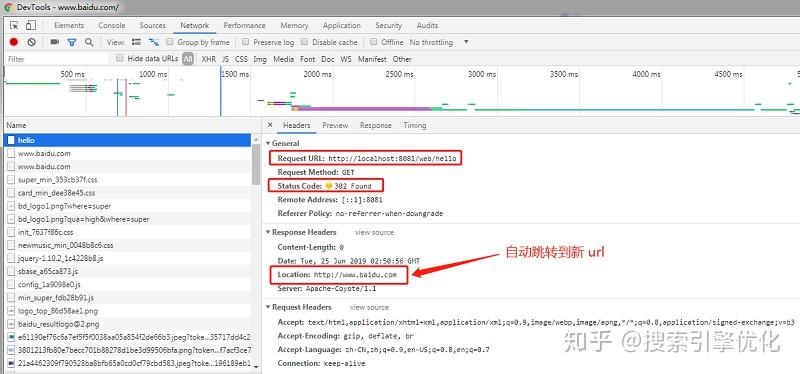Toggle the filter funnel icon
This screenshot has width=800, height=374.
tap(72, 42)
